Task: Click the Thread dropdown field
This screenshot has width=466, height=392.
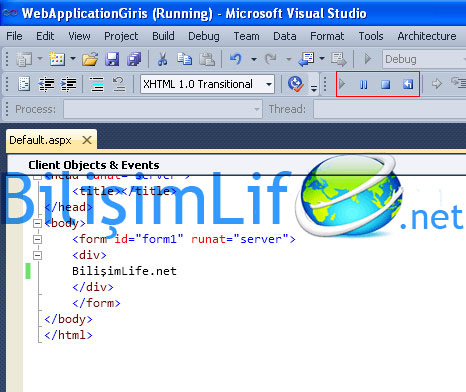Action: pos(389,109)
